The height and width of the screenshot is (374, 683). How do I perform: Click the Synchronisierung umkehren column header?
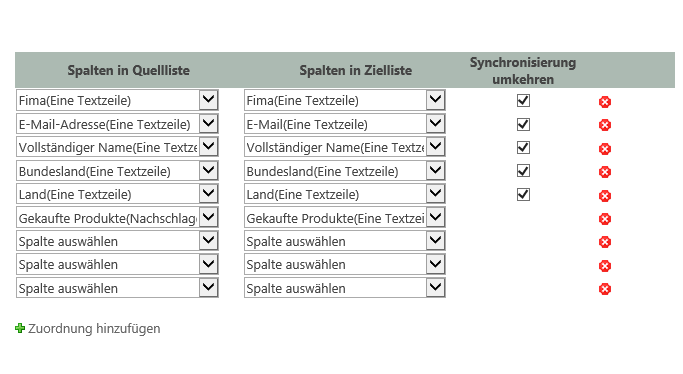pyautogui.click(x=523, y=71)
